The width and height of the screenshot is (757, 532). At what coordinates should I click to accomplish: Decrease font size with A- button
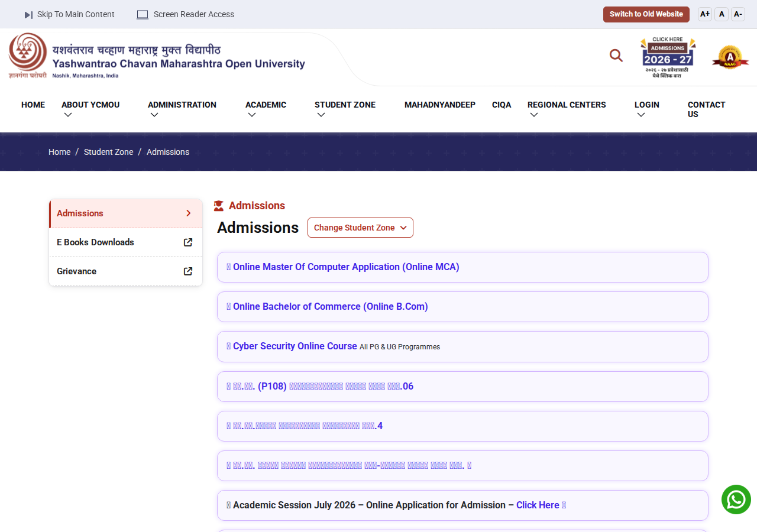click(x=738, y=14)
